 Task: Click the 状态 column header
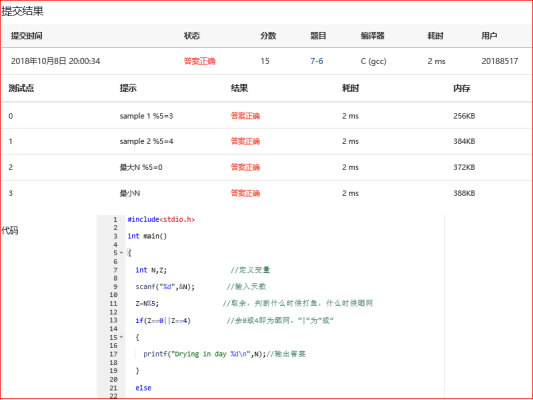coord(192,36)
